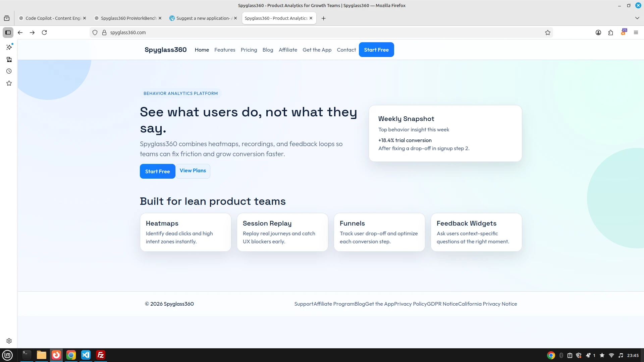Open the sidebar settings gear

(x=9, y=341)
